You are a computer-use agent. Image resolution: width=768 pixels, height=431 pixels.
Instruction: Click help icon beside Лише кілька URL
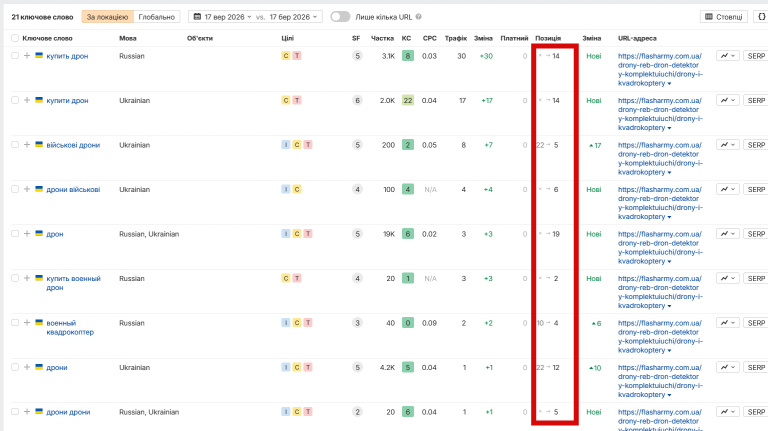tap(419, 17)
